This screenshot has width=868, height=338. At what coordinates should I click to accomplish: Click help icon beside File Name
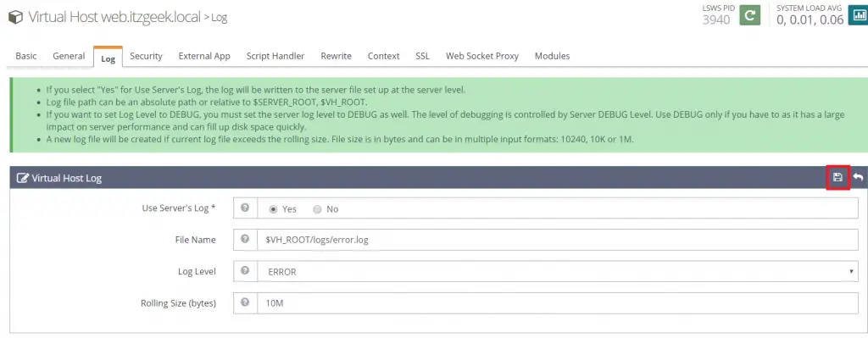[245, 240]
